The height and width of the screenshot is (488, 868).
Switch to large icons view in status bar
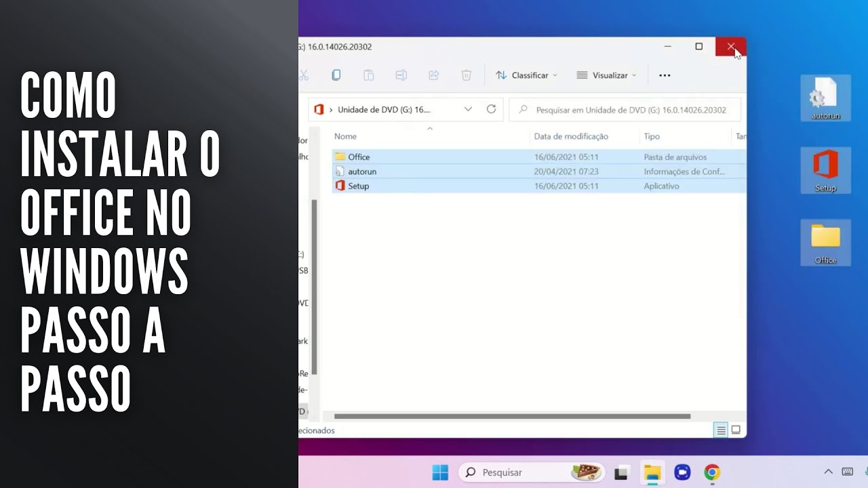(736, 430)
